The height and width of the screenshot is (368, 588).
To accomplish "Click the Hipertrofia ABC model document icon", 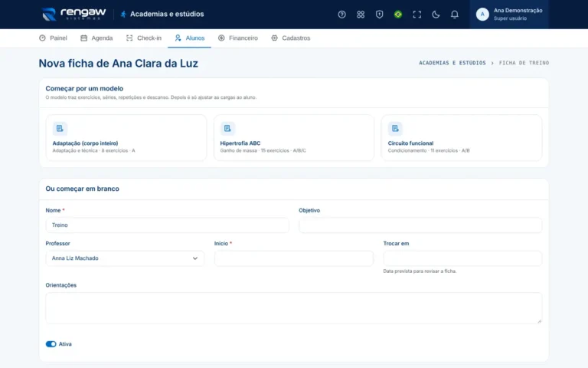I will pyautogui.click(x=227, y=129).
